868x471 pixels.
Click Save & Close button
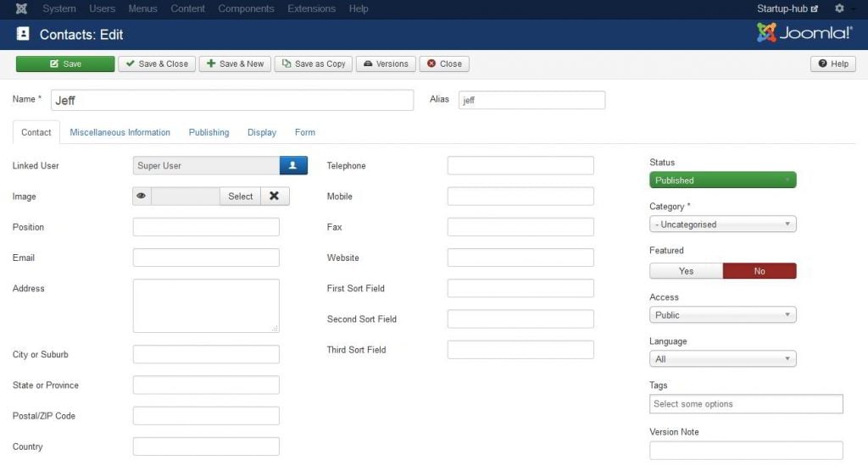point(157,64)
